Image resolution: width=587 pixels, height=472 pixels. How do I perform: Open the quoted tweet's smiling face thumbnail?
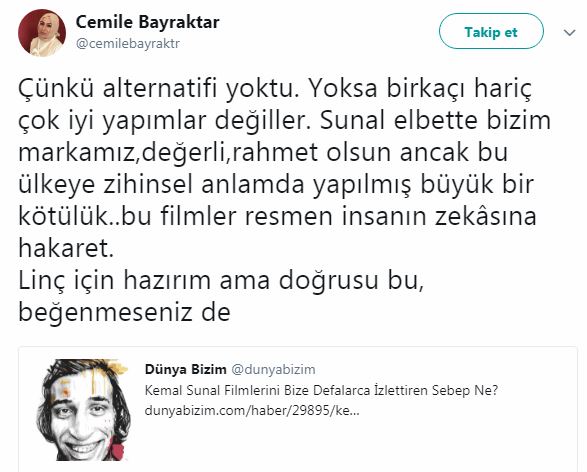[83, 409]
